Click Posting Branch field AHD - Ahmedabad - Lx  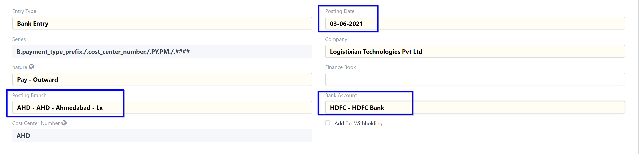[162, 108]
